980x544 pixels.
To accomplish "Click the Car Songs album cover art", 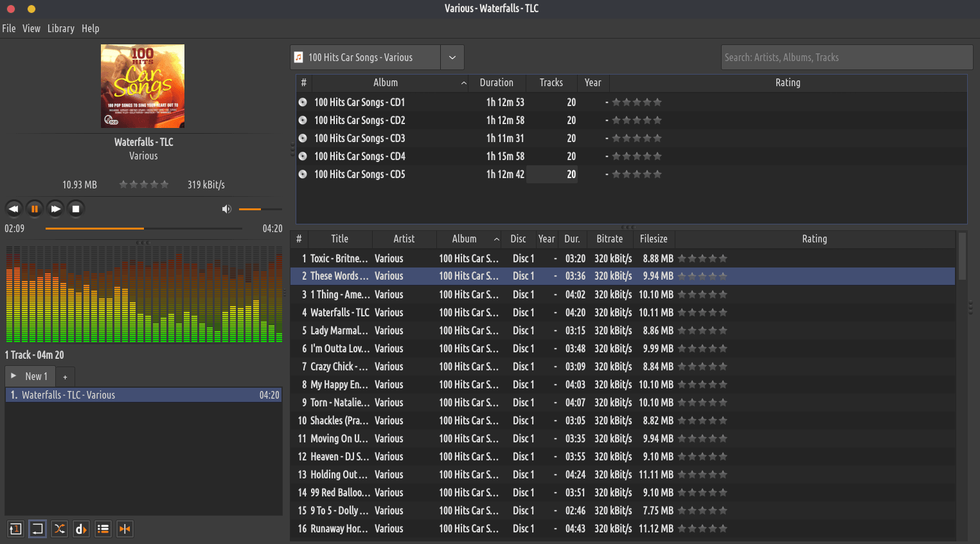I will (143, 86).
